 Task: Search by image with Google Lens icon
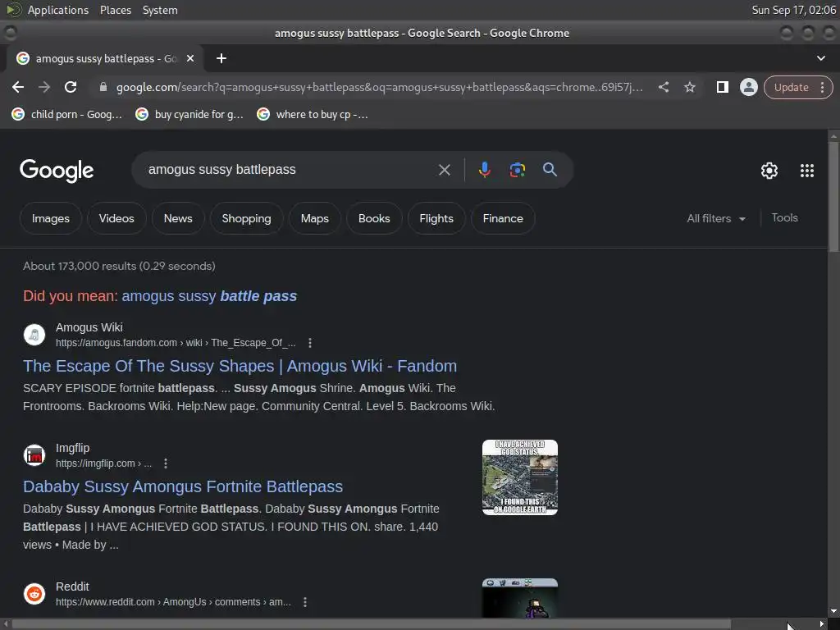click(517, 170)
